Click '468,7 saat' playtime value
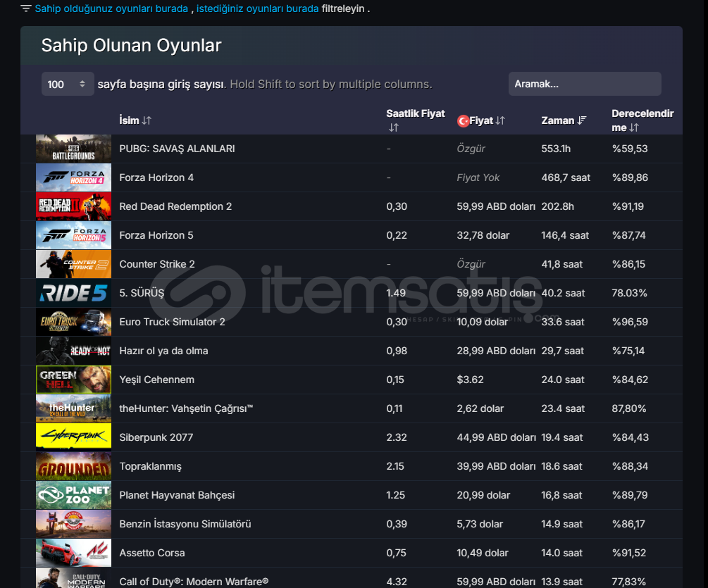The image size is (708, 588). click(x=566, y=177)
